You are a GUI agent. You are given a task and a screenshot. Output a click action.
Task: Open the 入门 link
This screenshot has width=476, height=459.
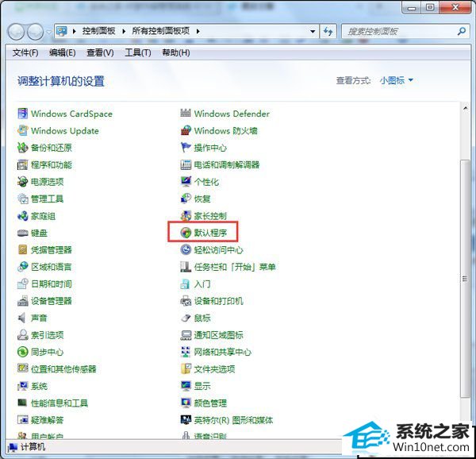pos(202,284)
